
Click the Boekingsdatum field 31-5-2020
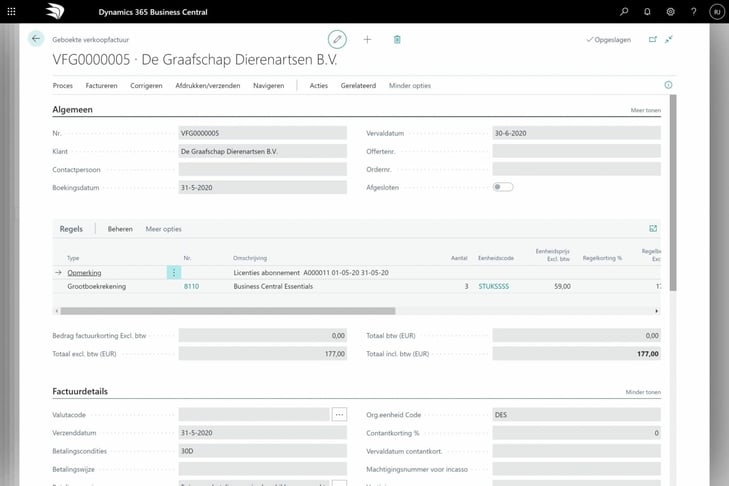[x=263, y=187]
